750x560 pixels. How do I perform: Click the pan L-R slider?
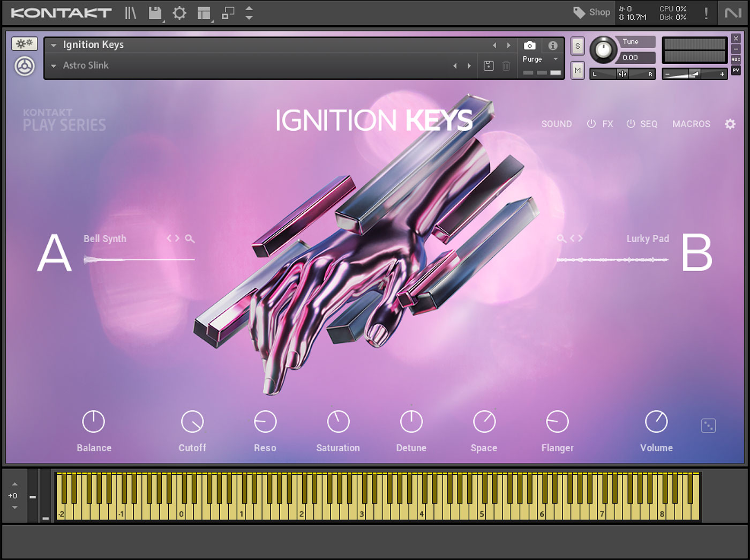click(622, 74)
